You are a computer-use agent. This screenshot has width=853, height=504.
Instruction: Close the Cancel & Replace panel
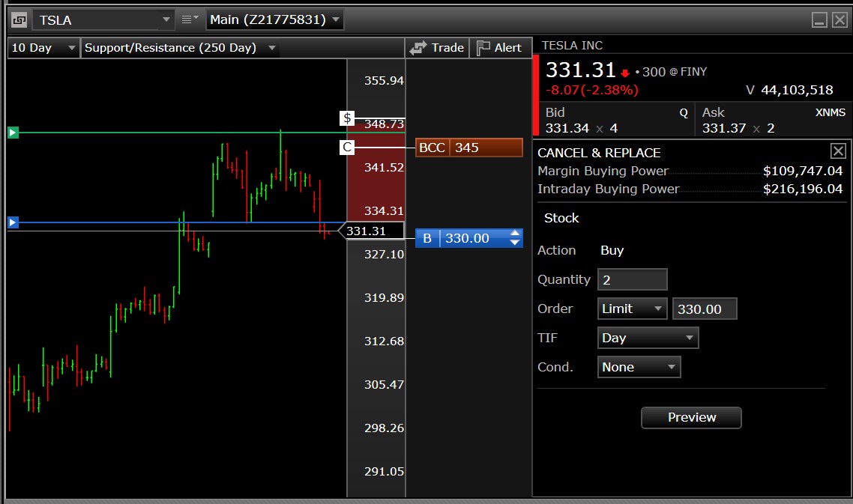click(838, 151)
